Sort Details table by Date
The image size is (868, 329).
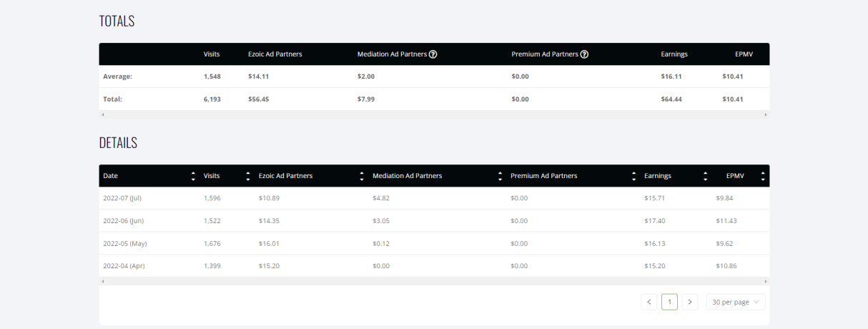pos(193,176)
